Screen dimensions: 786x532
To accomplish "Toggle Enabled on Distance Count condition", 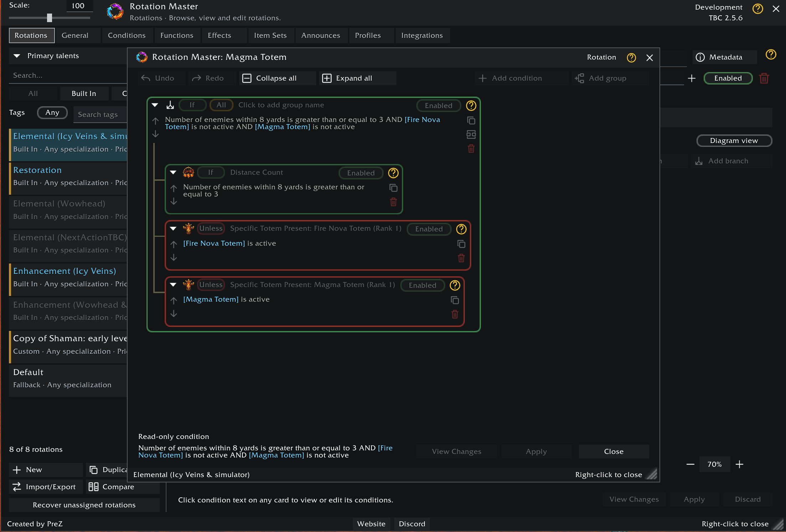I will click(361, 173).
